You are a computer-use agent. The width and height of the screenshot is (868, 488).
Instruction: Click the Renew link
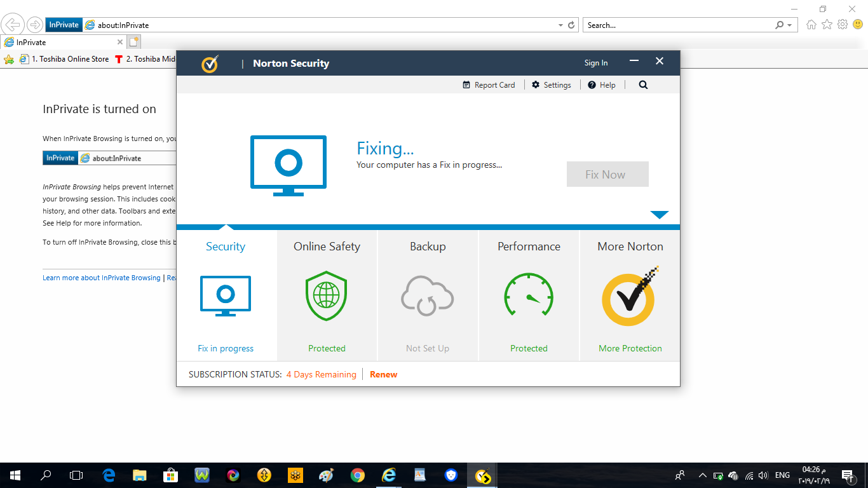pyautogui.click(x=383, y=374)
